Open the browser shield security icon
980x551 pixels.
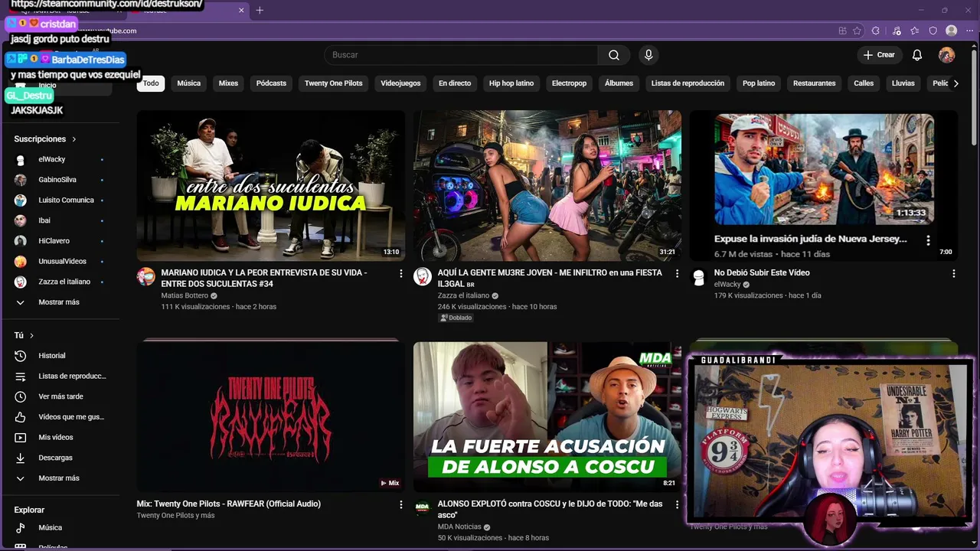[933, 31]
